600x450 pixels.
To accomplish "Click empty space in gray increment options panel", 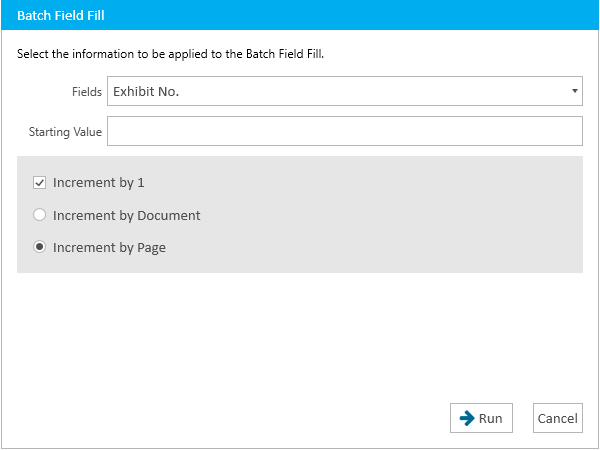I will [x=383, y=214].
